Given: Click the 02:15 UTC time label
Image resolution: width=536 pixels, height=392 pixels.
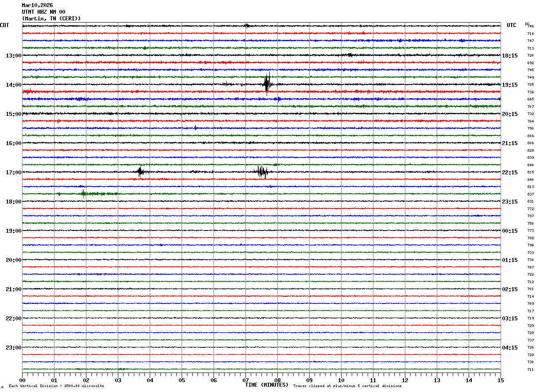Looking at the screenshot, I should 510,289.
